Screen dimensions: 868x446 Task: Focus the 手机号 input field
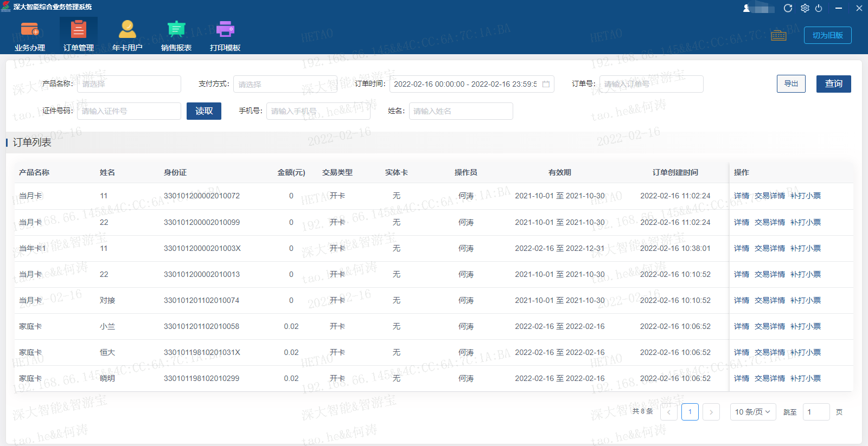pyautogui.click(x=318, y=111)
